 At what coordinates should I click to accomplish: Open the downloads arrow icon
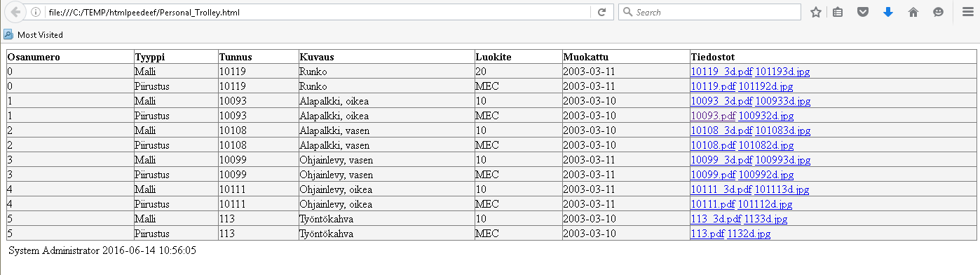click(x=888, y=12)
